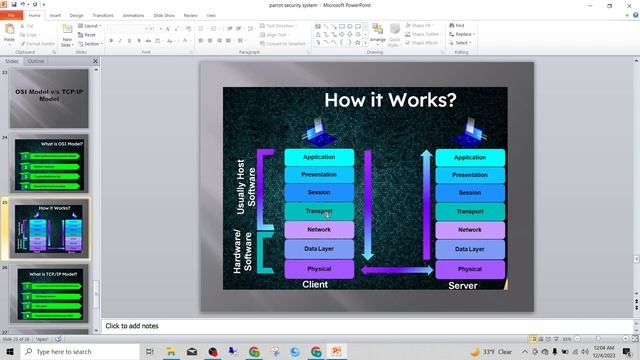Screen dimensions: 640x360
Task: Open the Arrange menu
Action: 378,34
